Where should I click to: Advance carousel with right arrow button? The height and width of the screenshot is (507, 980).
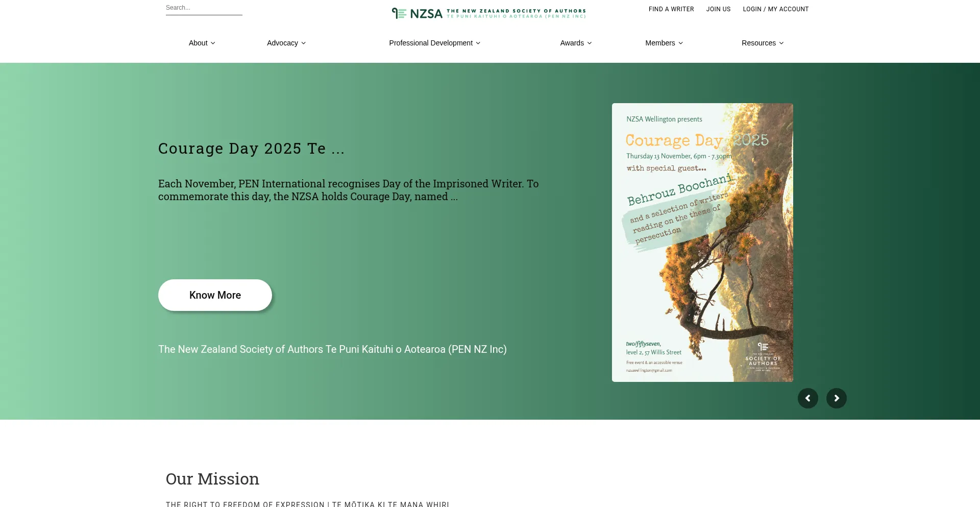pos(836,398)
